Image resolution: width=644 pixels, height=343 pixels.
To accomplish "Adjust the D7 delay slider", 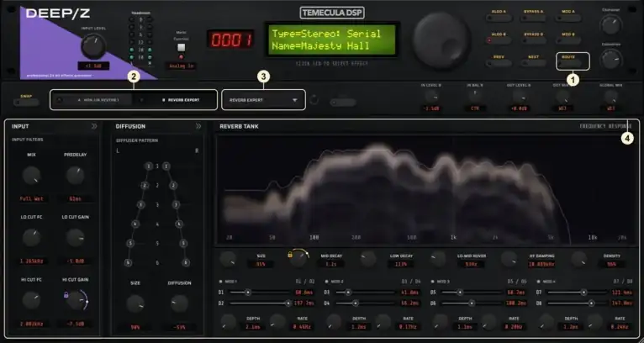I will pyautogui.click(x=578, y=293).
